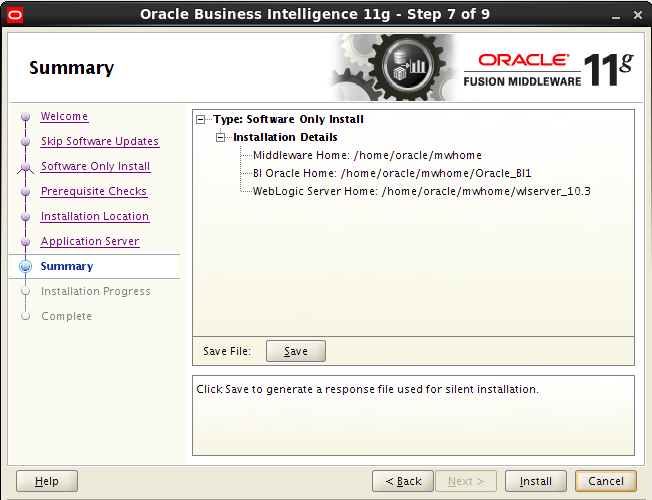Viewport: 652px width, 500px height.
Task: Select the WebLogic Server Home row
Action: point(422,191)
